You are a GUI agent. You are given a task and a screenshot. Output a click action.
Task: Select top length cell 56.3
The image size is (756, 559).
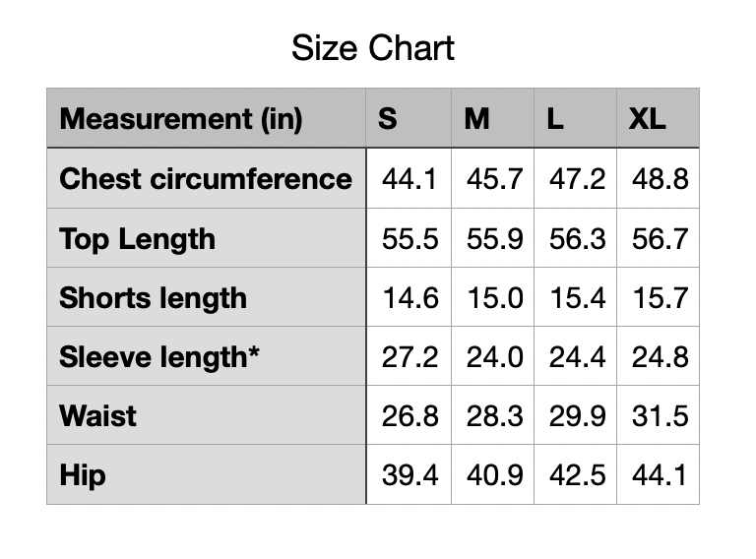[575, 238]
